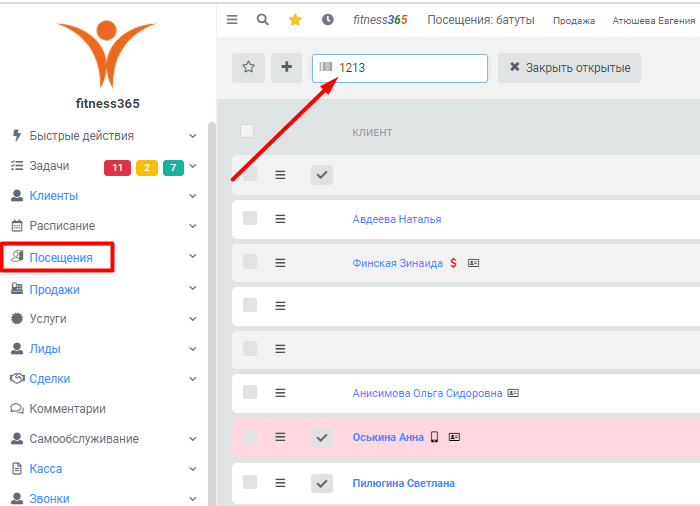Viewport: 700px width, 506px height.
Task: Click the speech bubbles icon of Комментарии
Action: (x=17, y=409)
